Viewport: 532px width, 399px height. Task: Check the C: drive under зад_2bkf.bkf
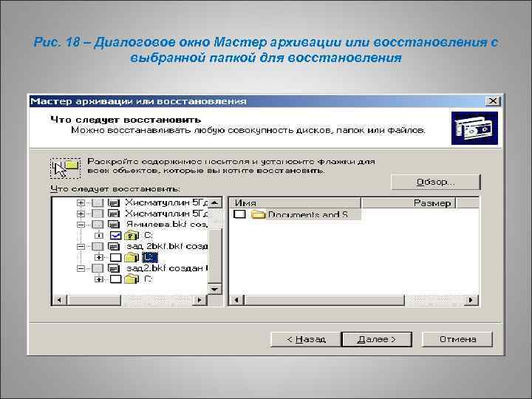click(116, 257)
